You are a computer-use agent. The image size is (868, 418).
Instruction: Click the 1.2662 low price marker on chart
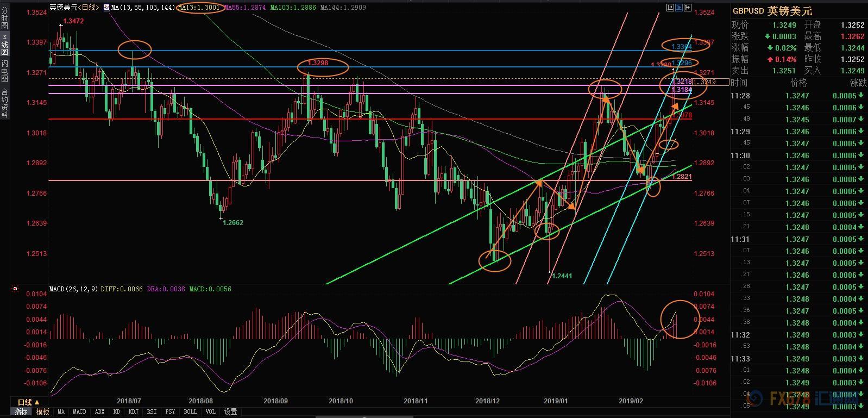[233, 222]
